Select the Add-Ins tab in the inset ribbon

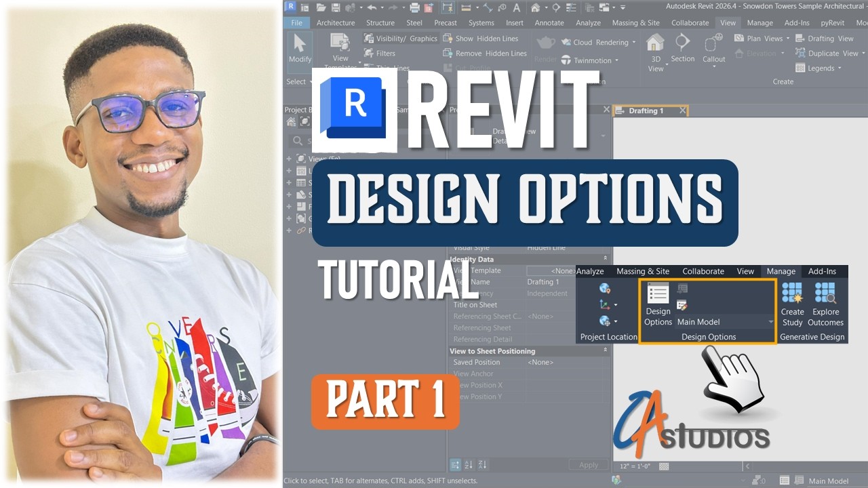click(822, 271)
